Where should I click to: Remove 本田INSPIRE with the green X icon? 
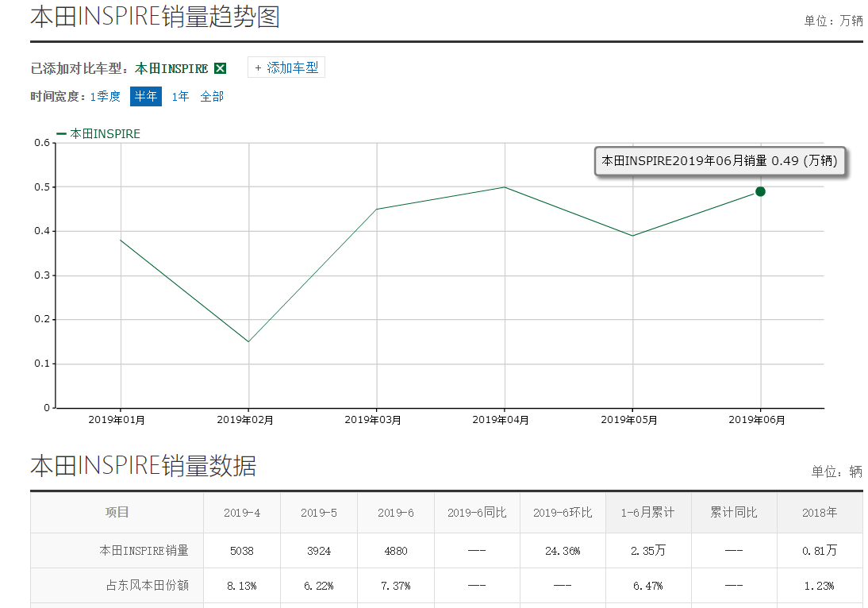pyautogui.click(x=220, y=68)
